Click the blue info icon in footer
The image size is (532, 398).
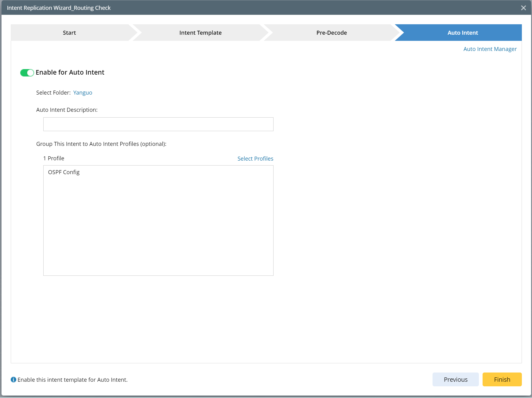(x=14, y=380)
